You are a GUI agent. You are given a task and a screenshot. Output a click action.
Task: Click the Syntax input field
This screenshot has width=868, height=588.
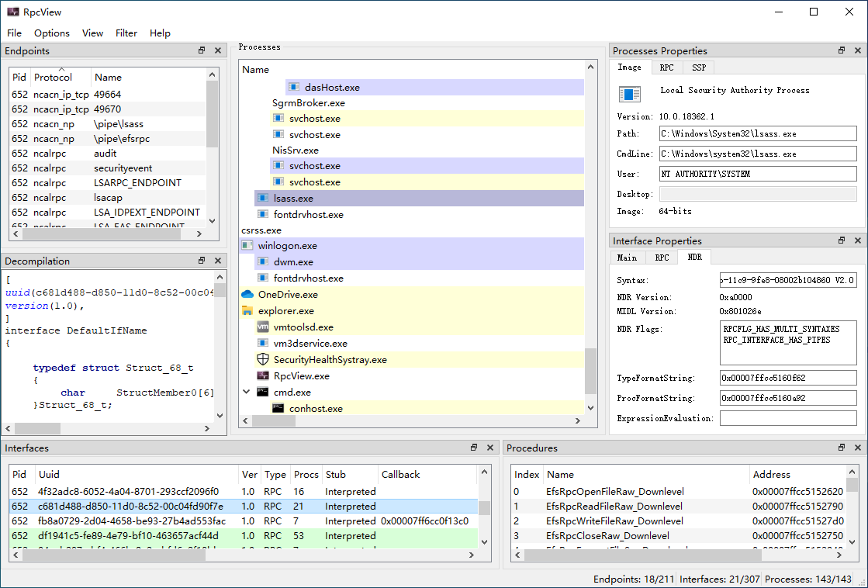click(788, 280)
